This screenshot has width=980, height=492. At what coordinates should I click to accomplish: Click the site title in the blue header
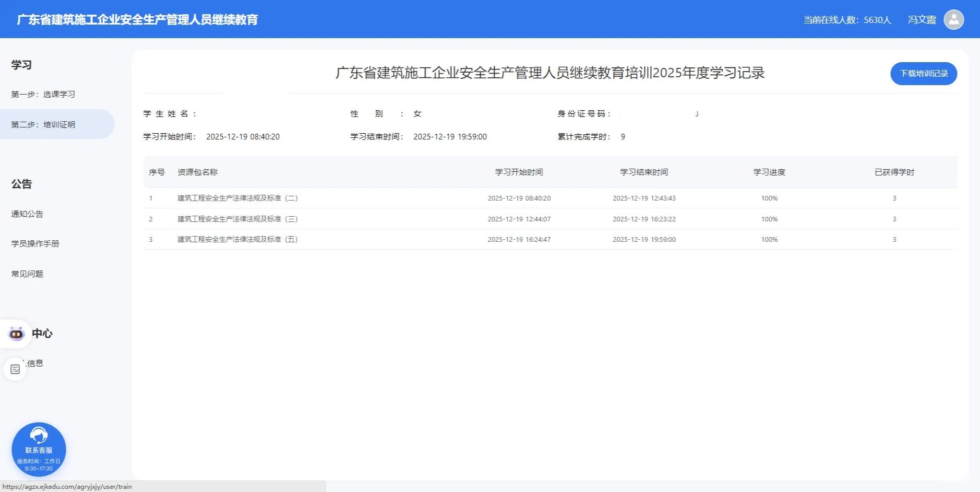pos(138,19)
